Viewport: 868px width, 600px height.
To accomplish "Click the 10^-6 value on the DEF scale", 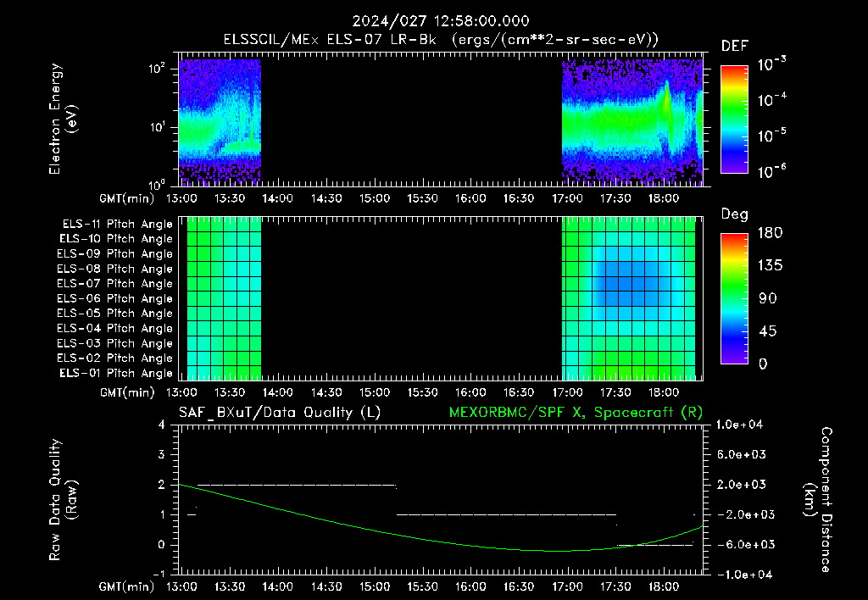I will pos(772,171).
